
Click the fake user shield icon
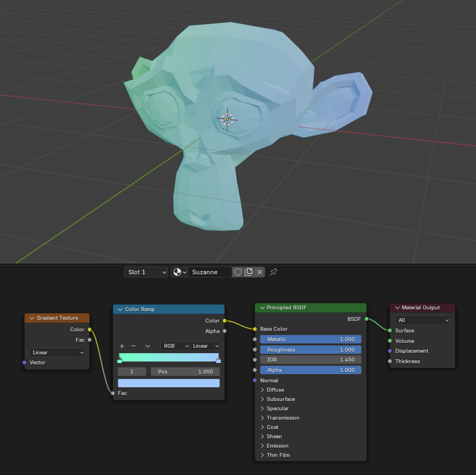point(238,272)
